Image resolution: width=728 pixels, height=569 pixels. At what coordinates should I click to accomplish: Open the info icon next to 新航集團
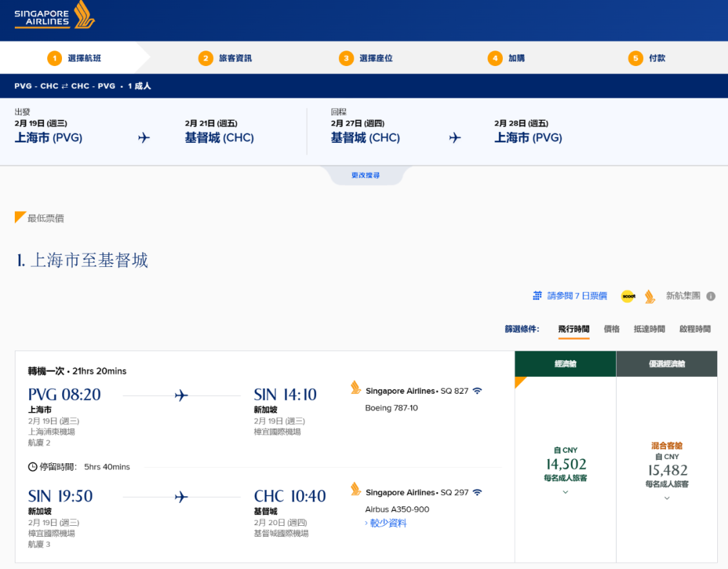pos(712,296)
